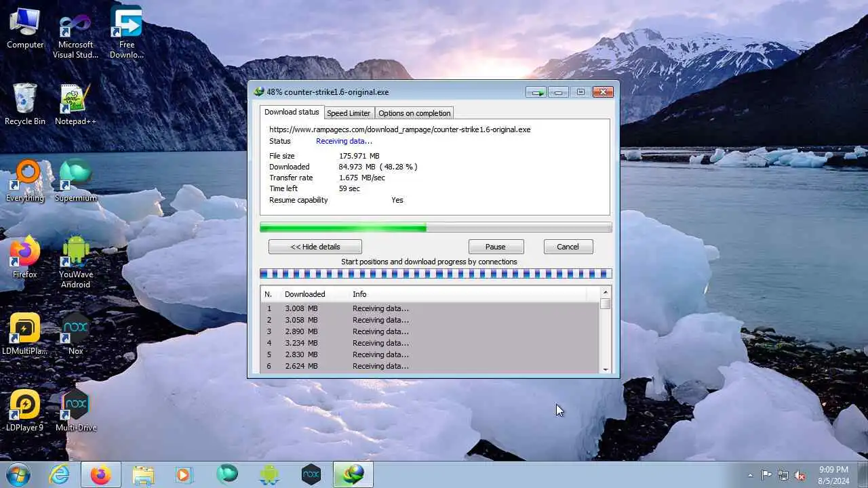
Task: Cancel the download
Action: [568, 247]
